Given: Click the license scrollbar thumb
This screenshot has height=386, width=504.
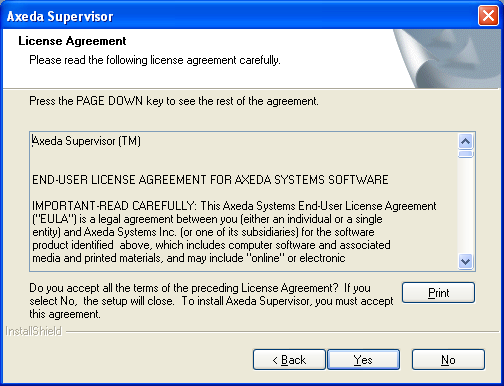Looking at the screenshot, I should point(465,154).
